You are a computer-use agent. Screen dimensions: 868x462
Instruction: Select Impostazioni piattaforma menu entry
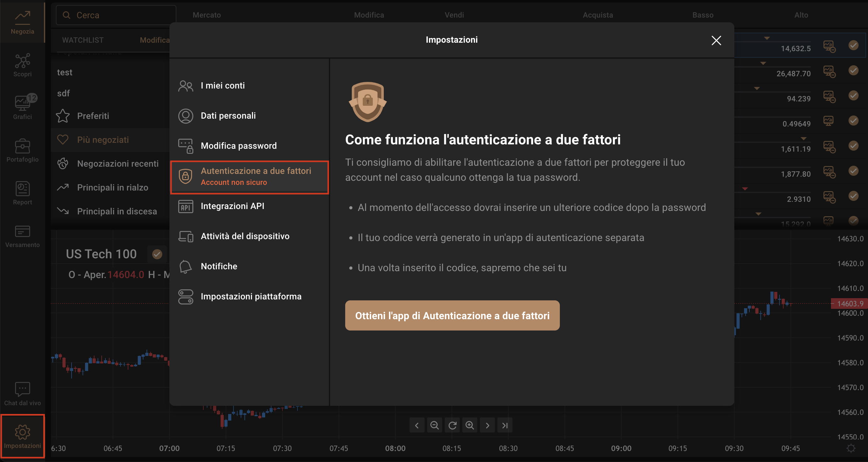(251, 297)
